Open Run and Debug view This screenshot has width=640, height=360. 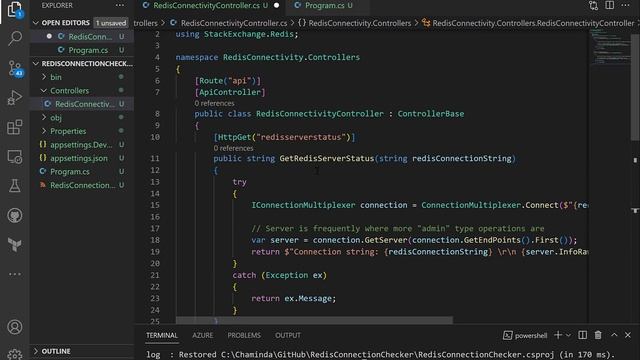(15, 98)
